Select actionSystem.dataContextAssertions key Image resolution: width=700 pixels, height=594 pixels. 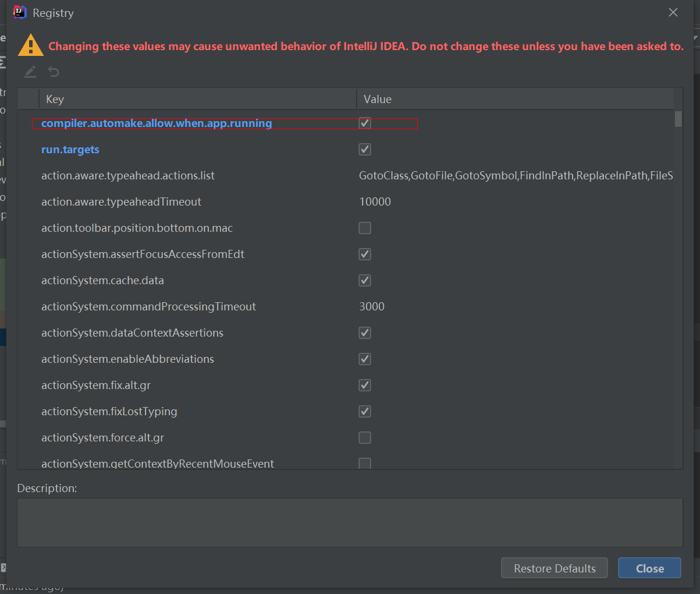pyautogui.click(x=132, y=333)
